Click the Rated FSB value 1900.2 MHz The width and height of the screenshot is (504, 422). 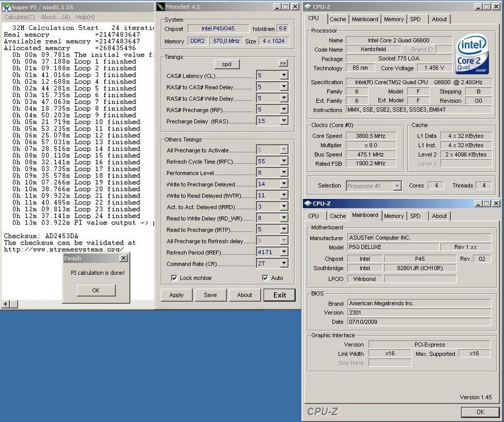pos(370,163)
